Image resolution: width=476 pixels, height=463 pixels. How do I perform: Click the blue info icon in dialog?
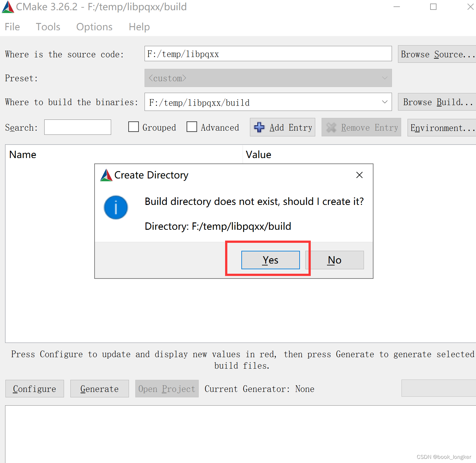[x=116, y=207]
